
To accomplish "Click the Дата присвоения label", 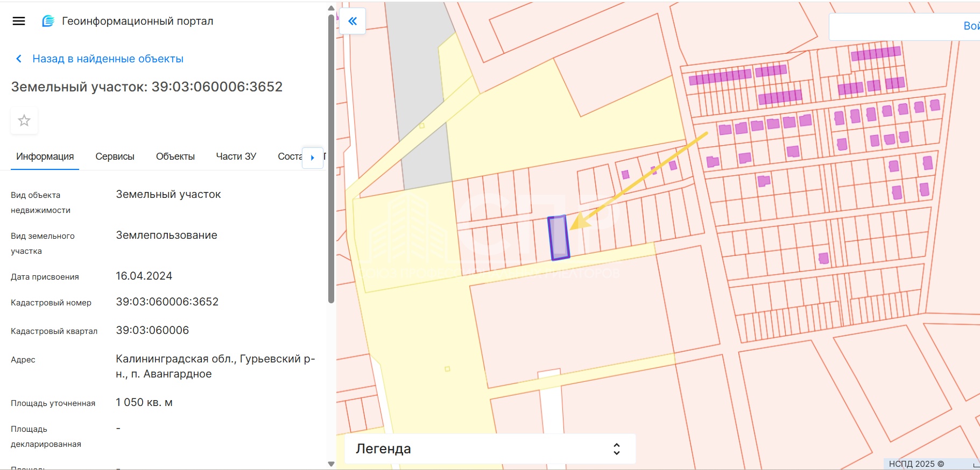I will click(45, 277).
